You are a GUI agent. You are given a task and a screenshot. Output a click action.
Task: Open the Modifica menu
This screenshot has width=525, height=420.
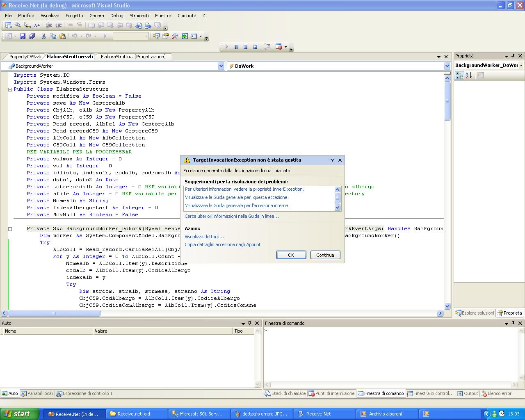pos(26,16)
